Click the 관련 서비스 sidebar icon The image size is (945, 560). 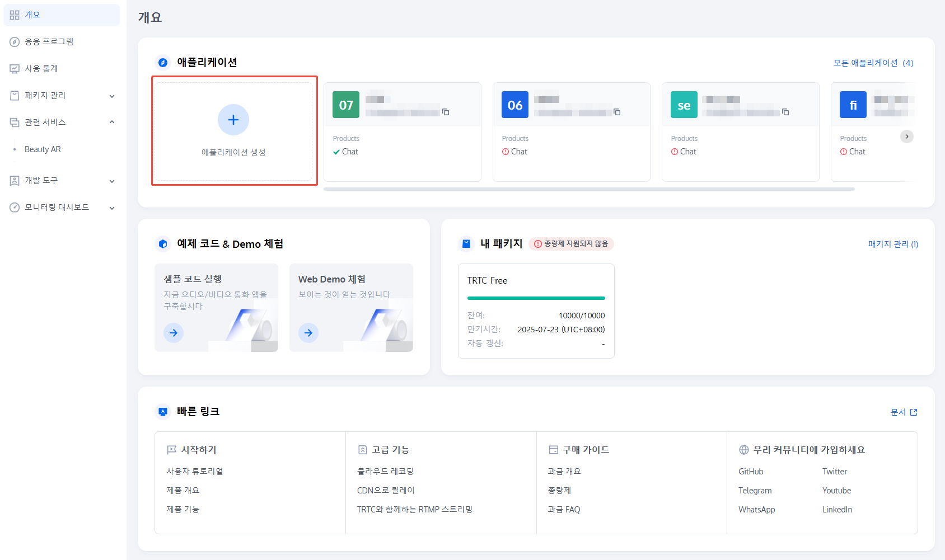(x=15, y=123)
